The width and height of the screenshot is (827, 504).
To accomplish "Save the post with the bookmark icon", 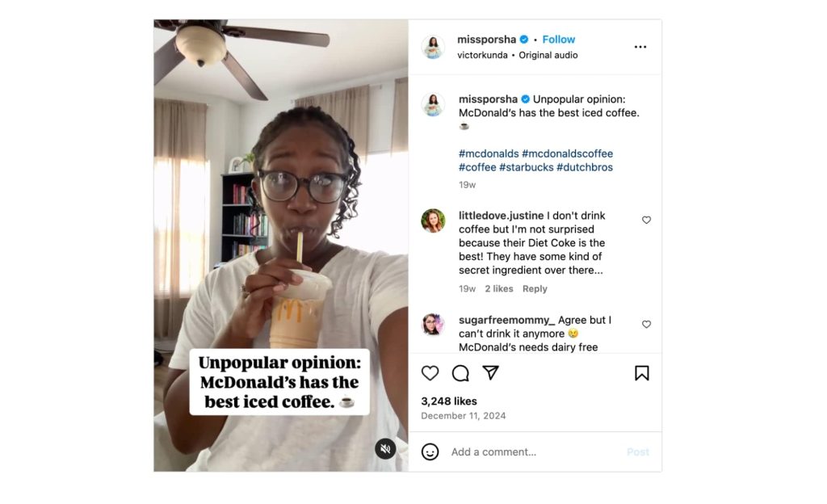I will tap(641, 373).
